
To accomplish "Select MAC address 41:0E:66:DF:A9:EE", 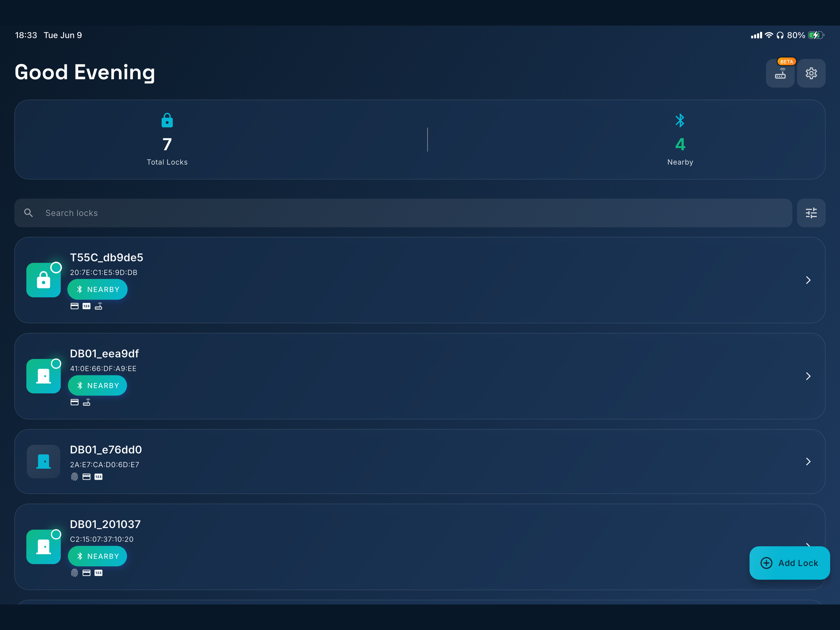I will point(103,369).
